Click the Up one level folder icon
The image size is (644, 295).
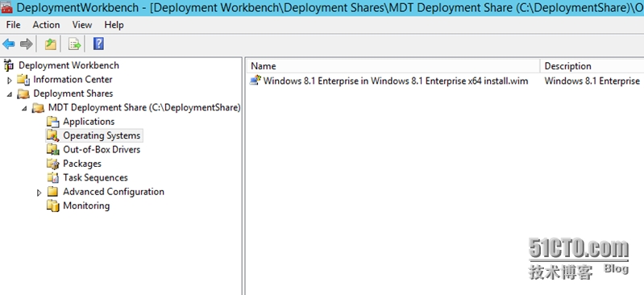[51, 44]
